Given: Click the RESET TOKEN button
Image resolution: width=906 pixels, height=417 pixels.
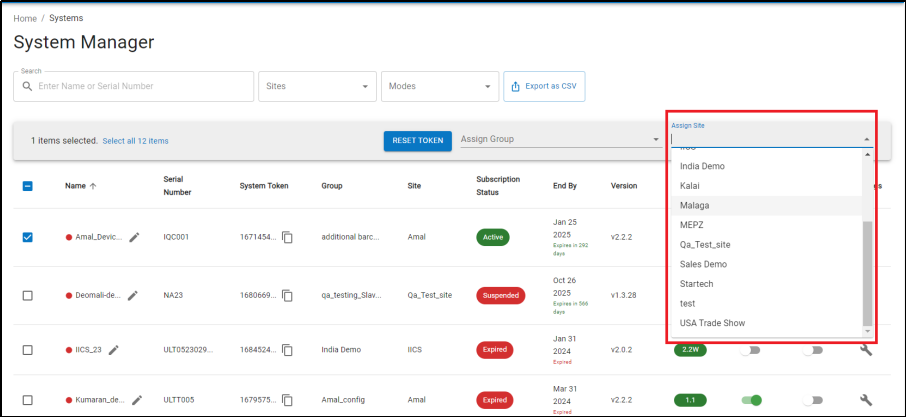Looking at the screenshot, I should (418, 140).
